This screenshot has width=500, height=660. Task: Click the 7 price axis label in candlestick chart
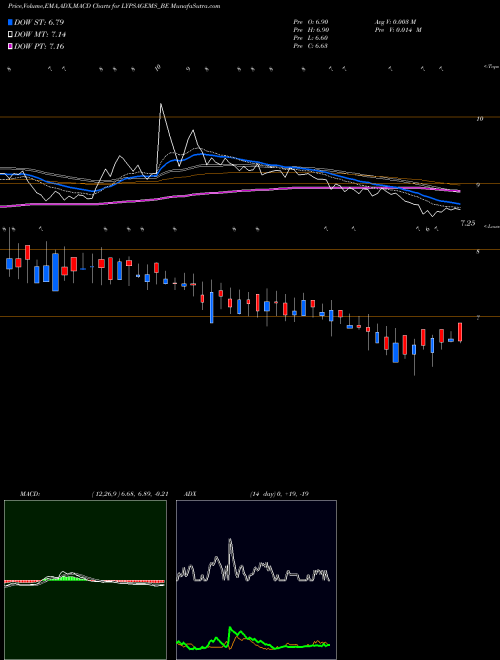(x=478, y=318)
